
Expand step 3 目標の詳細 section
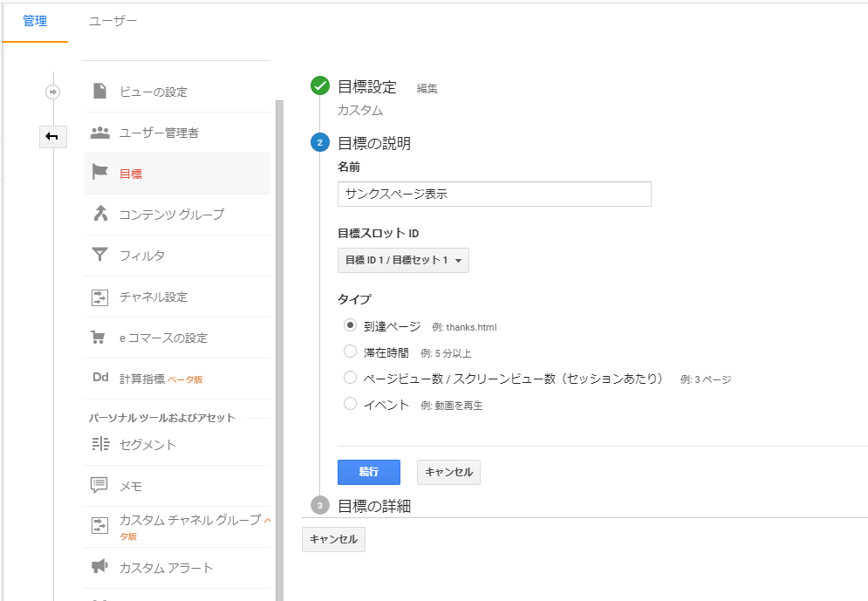pyautogui.click(x=374, y=506)
